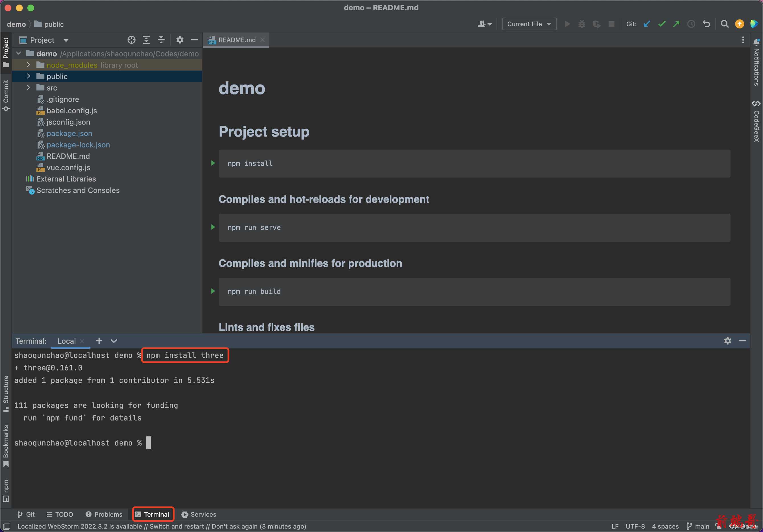The width and height of the screenshot is (763, 532).
Task: Click the Git push arrow icon
Action: pyautogui.click(x=676, y=24)
